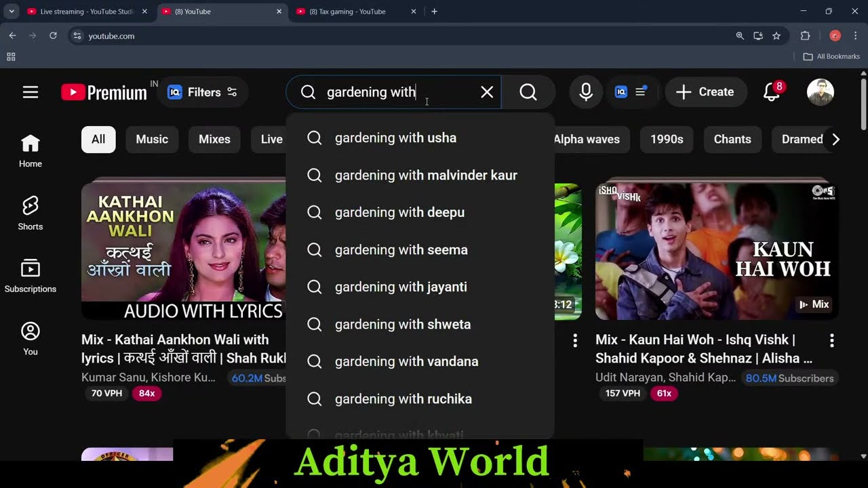
Task: Open Chrome three-dot menu
Action: tap(856, 36)
